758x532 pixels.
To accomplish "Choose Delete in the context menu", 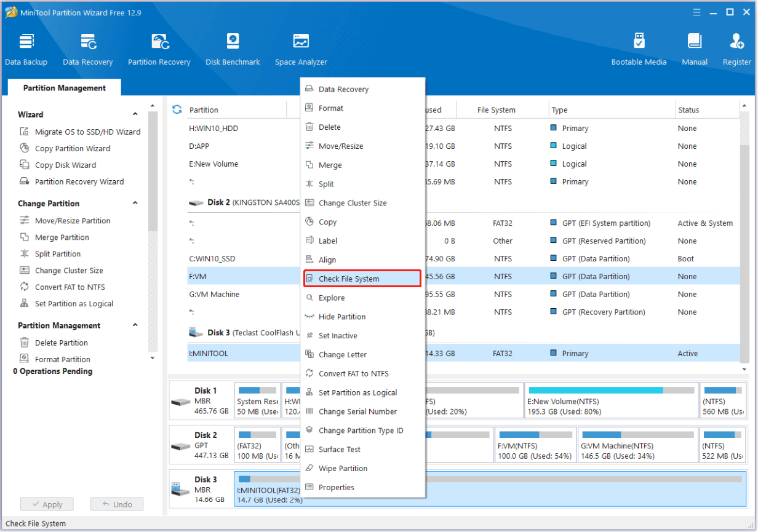I will [362, 127].
